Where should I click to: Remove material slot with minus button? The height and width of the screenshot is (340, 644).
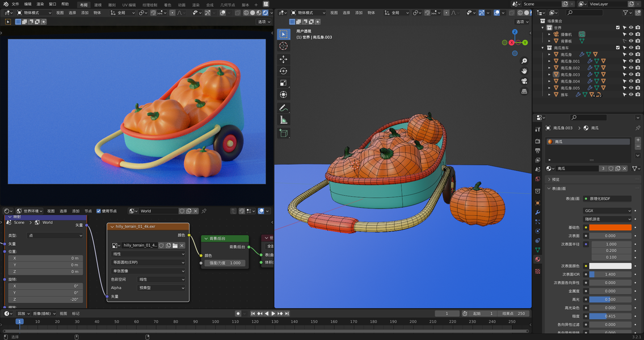point(638,146)
